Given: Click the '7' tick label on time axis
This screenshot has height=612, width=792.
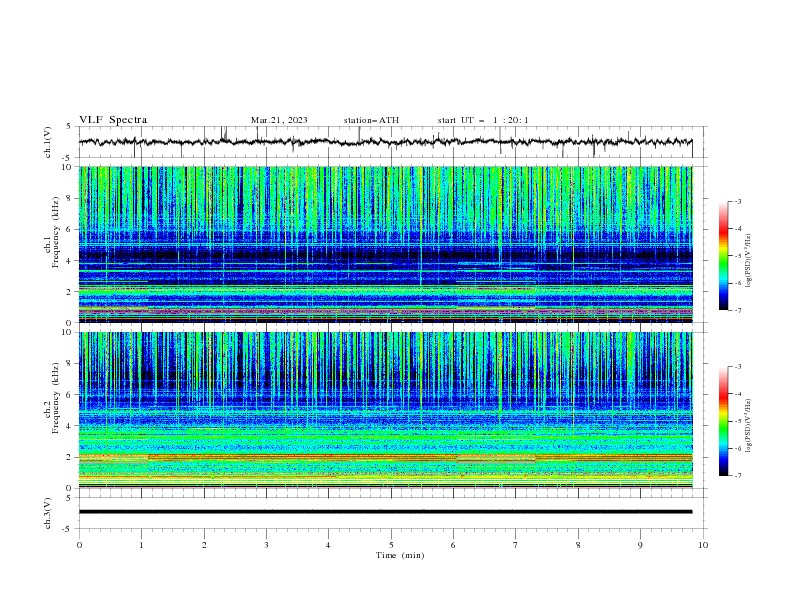Looking at the screenshot, I should click(x=516, y=545).
